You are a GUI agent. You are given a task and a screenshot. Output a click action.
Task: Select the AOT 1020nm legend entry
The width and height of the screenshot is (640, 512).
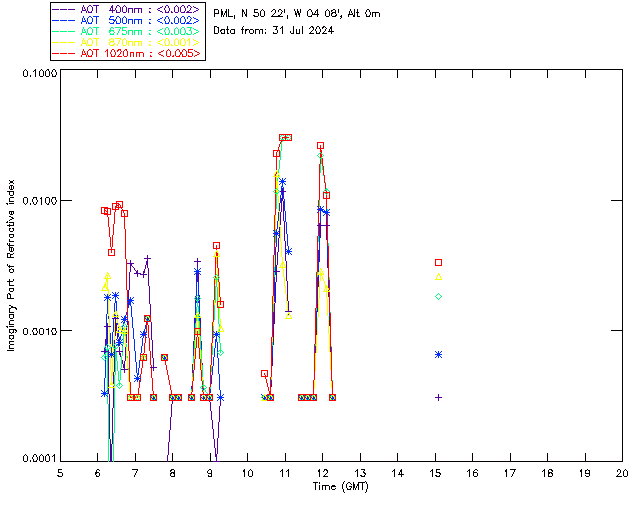click(127, 53)
